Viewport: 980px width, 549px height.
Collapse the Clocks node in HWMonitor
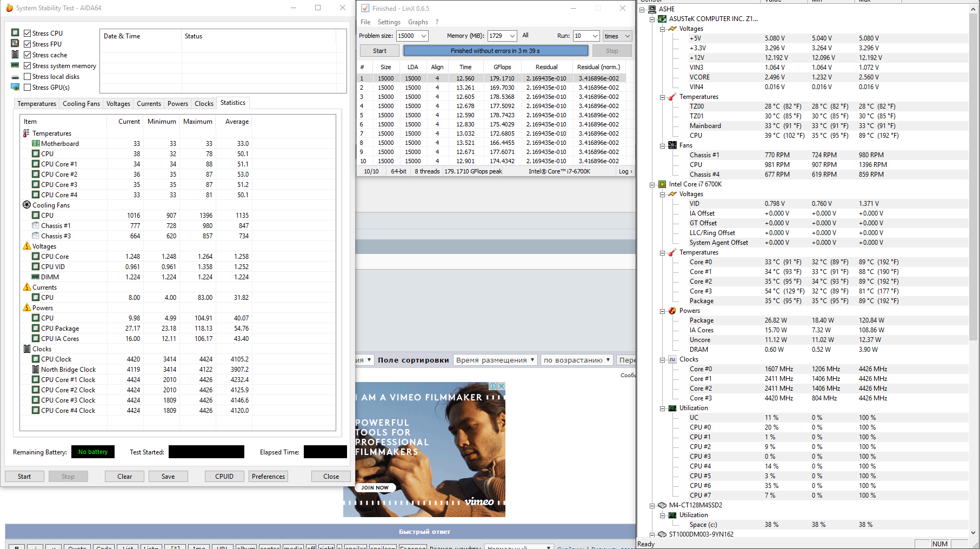point(663,359)
